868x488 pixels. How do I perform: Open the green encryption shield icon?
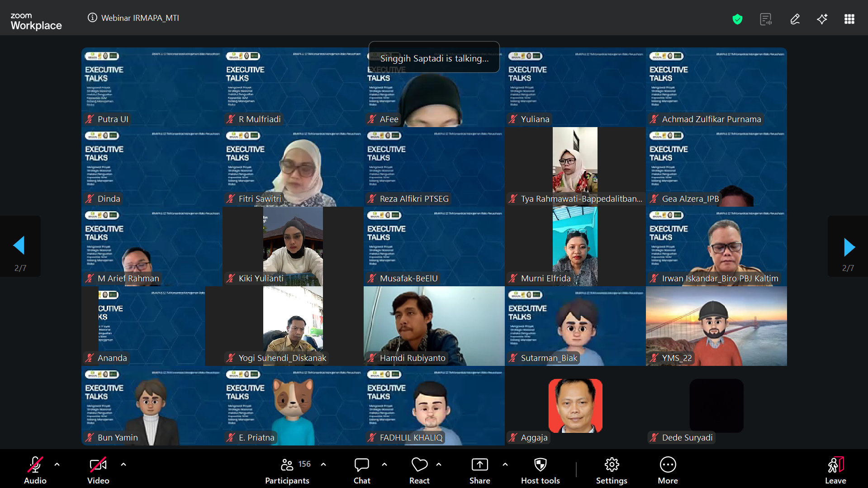[x=737, y=19]
